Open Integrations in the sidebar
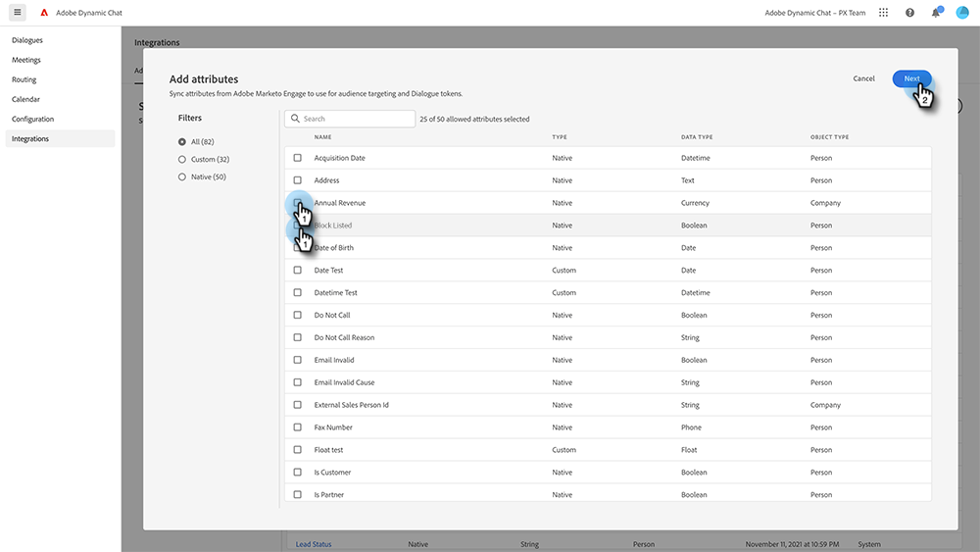 60,139
